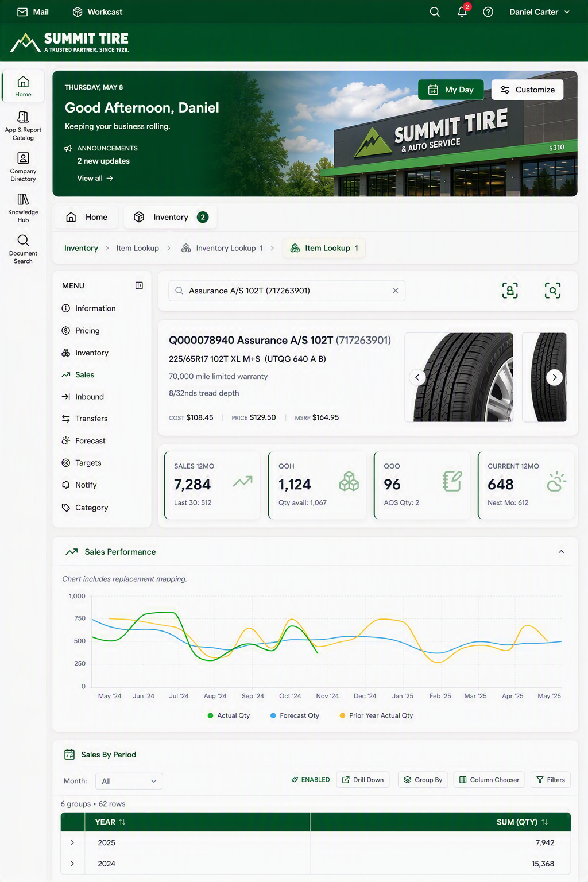Collapse the MENU panel icon

tap(139, 285)
